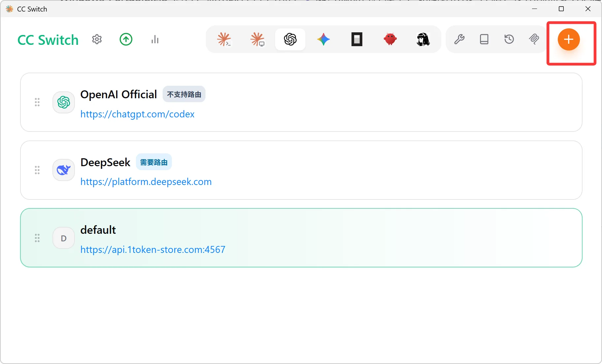602x364 pixels.
Task: Open the https://platform.deepseek.com link
Action: coord(146,182)
